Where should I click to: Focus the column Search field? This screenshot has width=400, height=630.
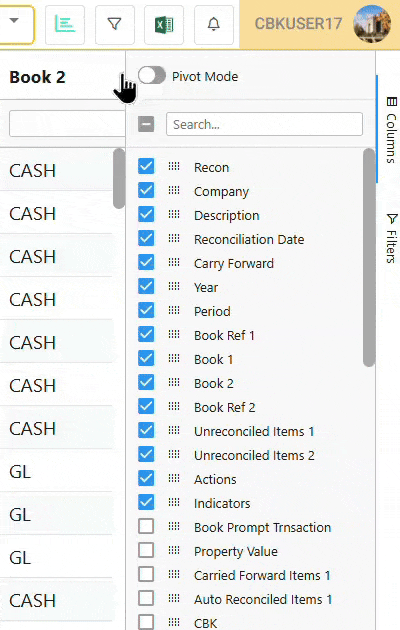coord(264,124)
